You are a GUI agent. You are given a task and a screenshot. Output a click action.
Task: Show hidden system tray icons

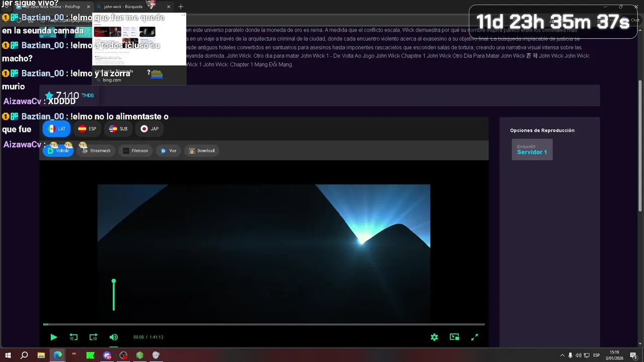pyautogui.click(x=562, y=355)
